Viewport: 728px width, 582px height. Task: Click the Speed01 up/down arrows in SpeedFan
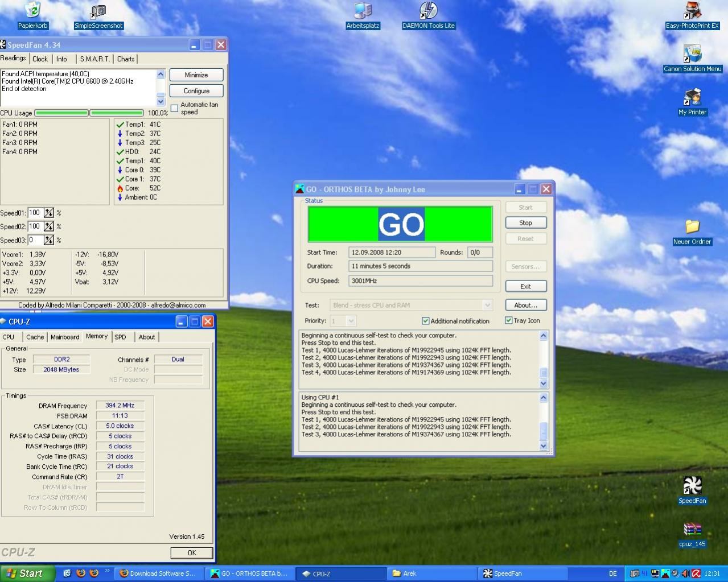(49, 213)
